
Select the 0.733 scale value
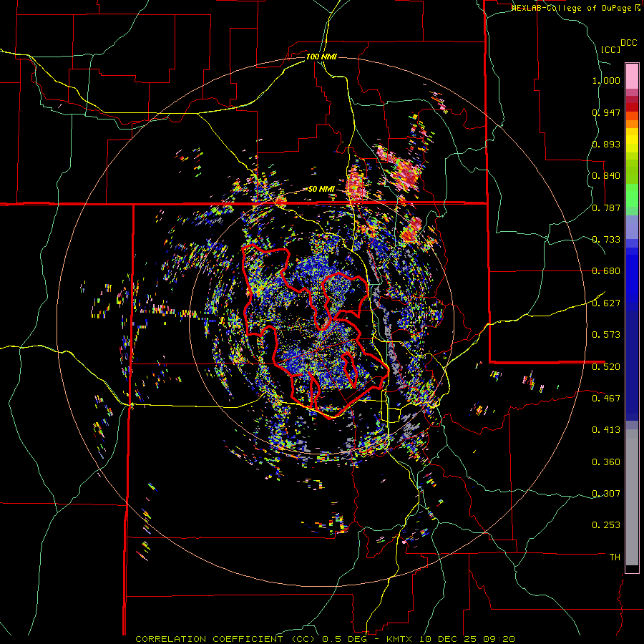[606, 240]
